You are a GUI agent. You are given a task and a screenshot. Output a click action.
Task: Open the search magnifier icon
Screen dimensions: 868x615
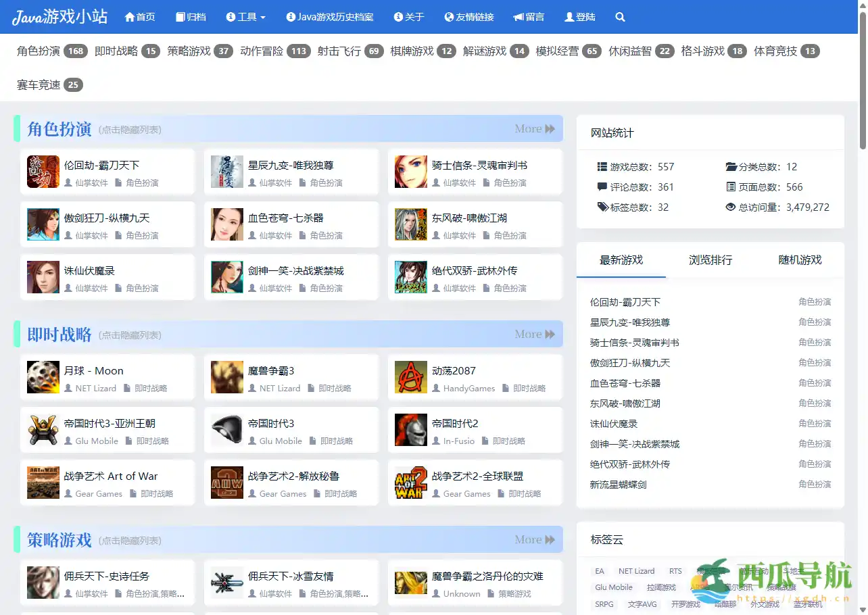[620, 18]
